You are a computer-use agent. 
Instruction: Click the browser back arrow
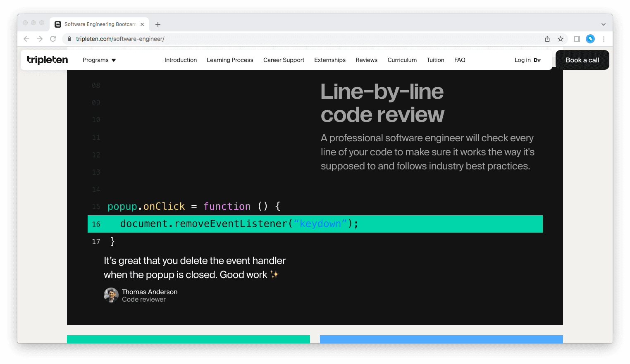pos(26,39)
